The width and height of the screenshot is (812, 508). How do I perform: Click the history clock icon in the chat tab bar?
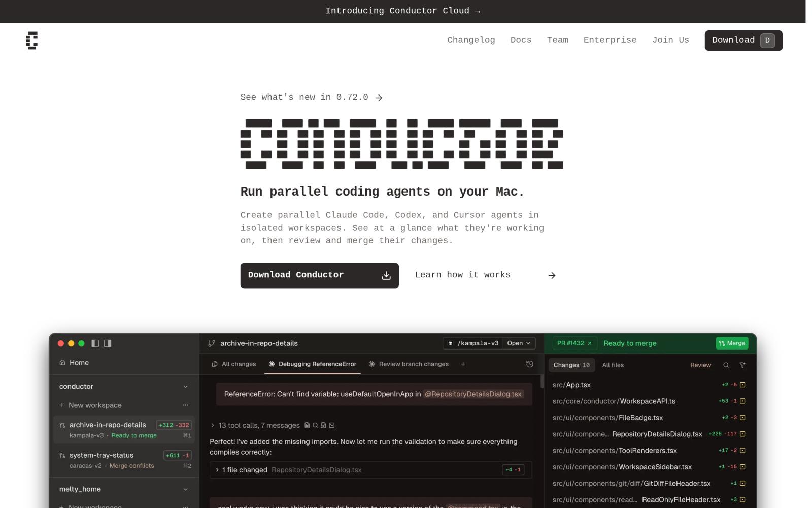point(530,364)
